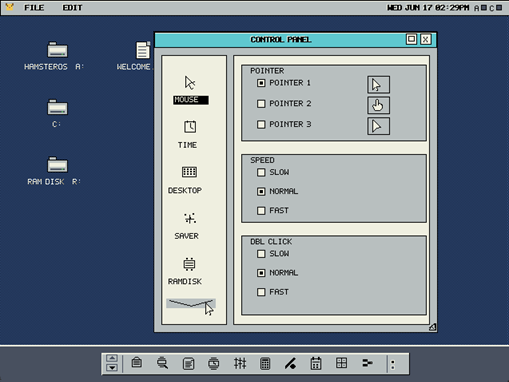Close the Control Panel window
Screen dimensions: 509x382
(426, 39)
